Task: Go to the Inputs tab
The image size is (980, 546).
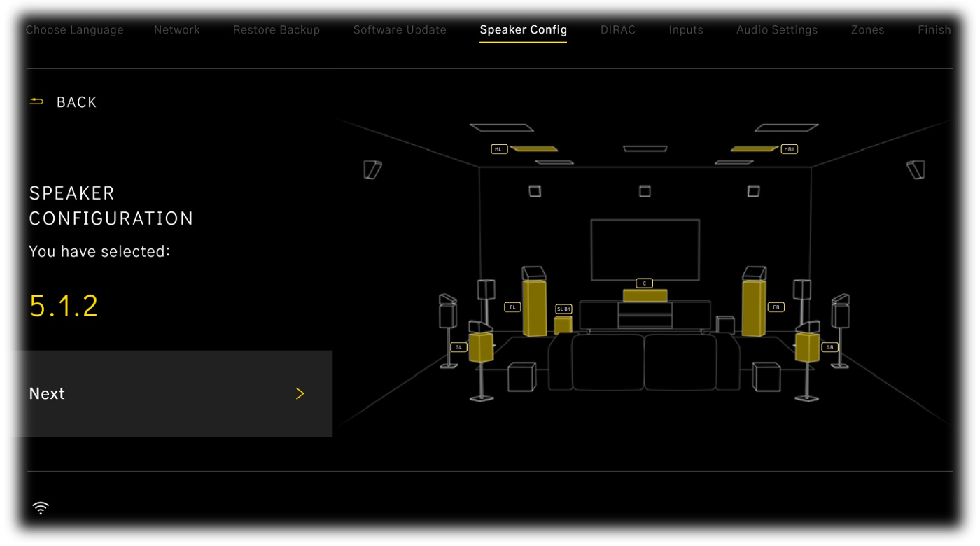Action: pos(686,30)
